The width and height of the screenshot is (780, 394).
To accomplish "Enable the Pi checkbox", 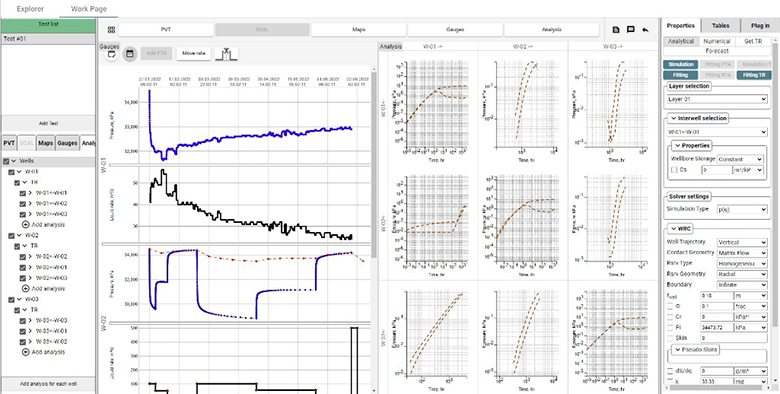I will tap(670, 327).
